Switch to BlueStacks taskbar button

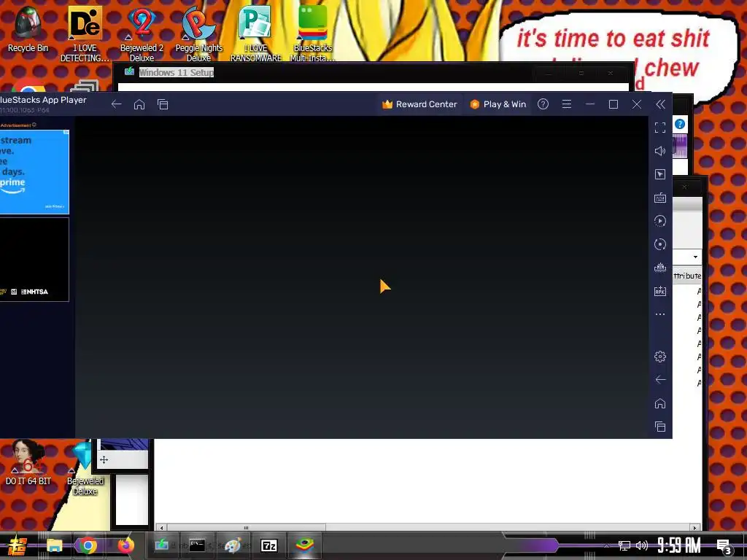point(305,545)
